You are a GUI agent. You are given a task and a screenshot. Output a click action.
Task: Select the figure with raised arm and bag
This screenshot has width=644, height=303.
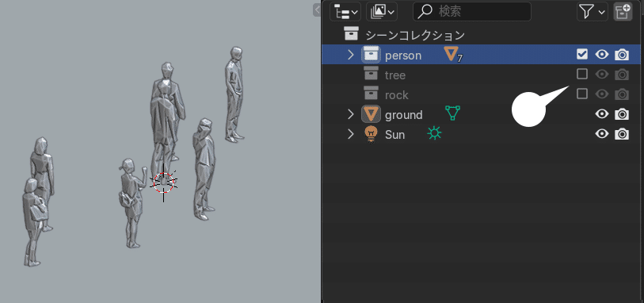132,203
